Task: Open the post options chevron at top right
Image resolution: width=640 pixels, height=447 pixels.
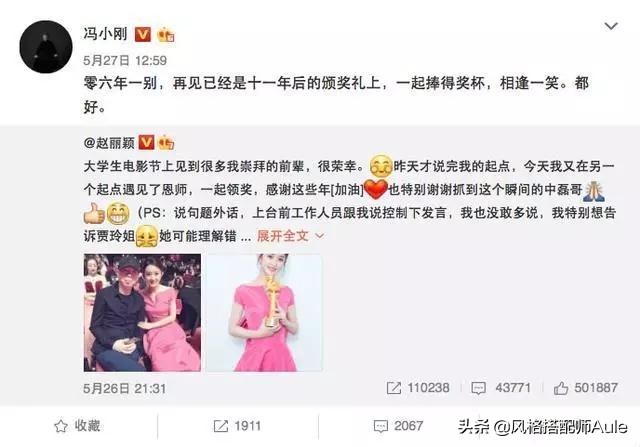Action: pos(611,26)
